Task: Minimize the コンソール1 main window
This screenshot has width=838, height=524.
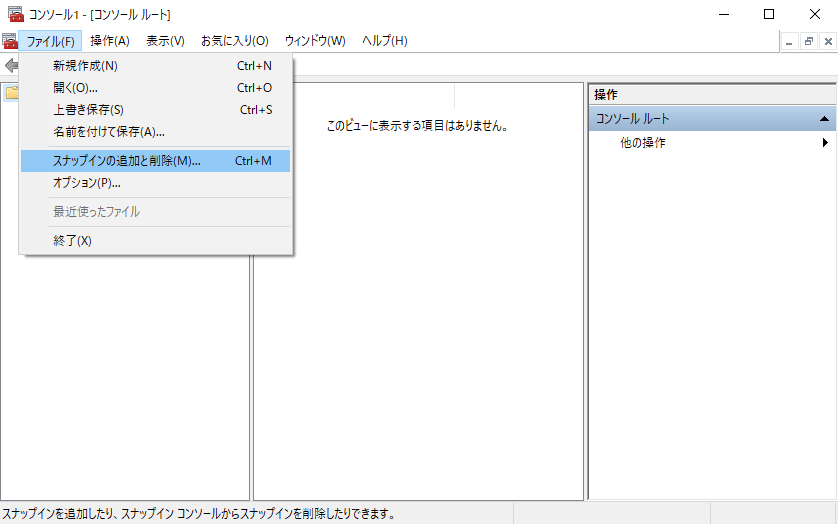Action: point(724,14)
